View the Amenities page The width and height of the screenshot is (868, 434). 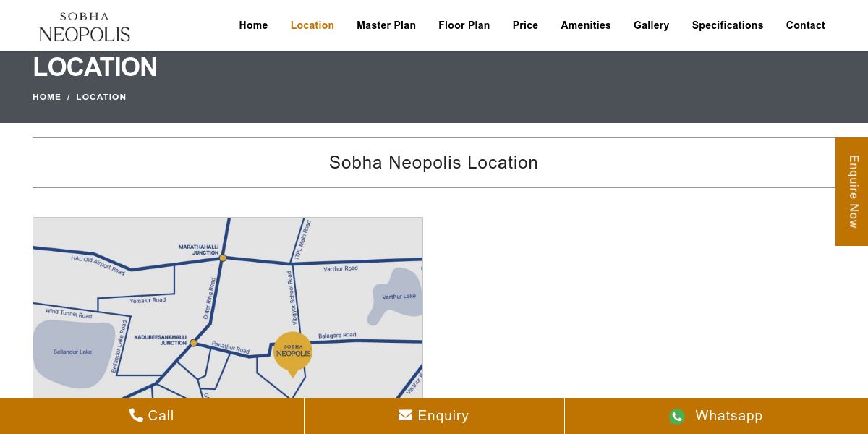(586, 25)
